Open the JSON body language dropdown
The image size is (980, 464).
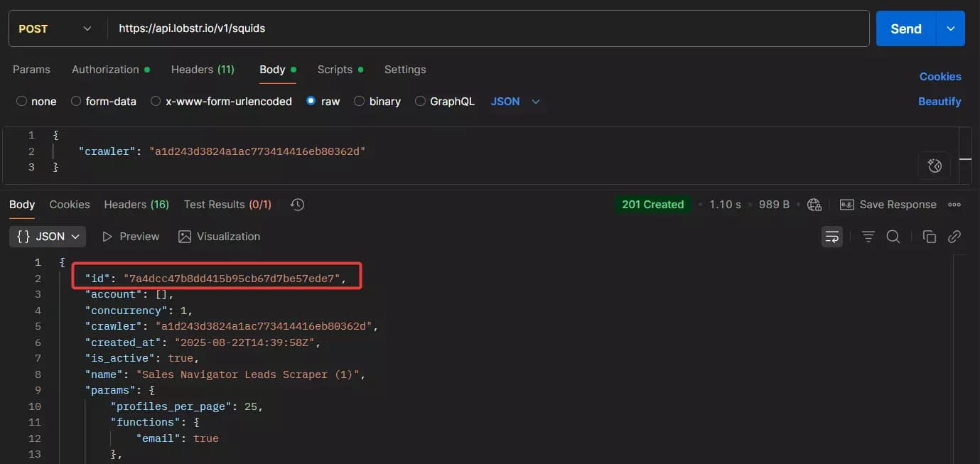pos(515,101)
